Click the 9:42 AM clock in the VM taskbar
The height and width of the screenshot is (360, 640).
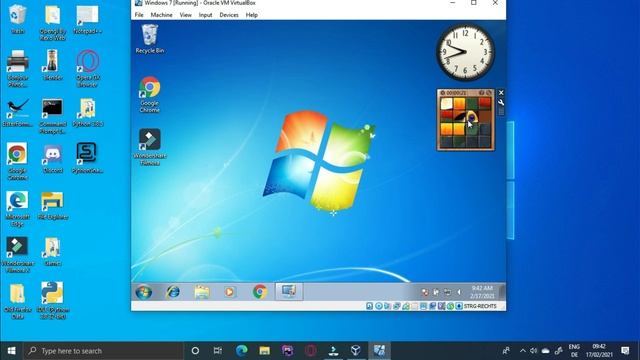coord(482,292)
